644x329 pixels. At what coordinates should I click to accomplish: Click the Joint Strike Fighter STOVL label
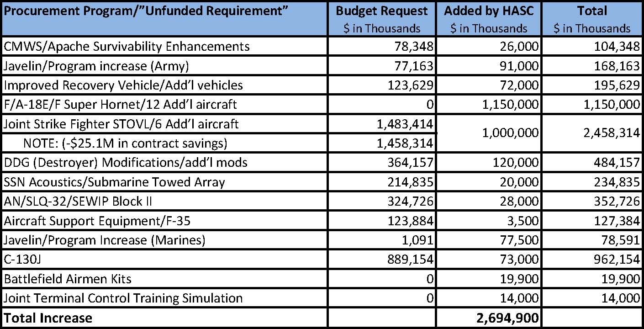[121, 123]
